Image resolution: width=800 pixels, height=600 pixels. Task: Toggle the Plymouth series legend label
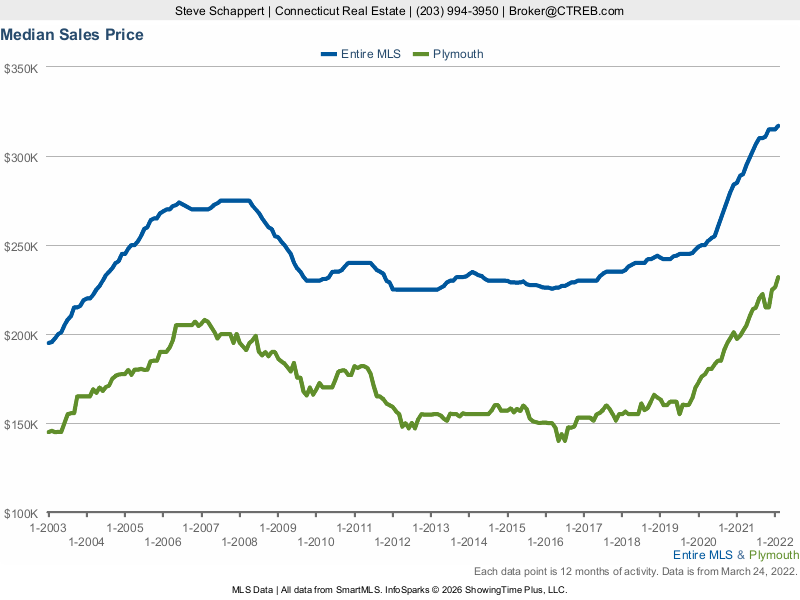[458, 54]
